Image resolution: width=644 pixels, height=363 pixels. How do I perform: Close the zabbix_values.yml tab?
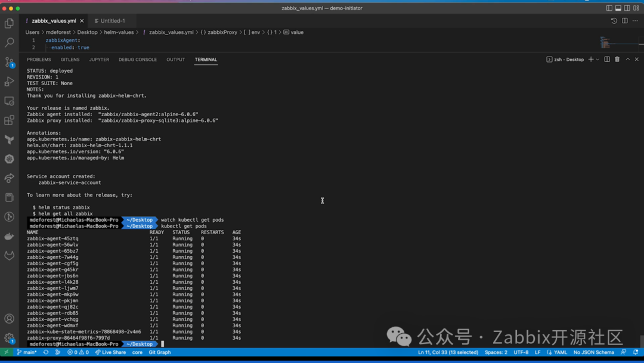click(x=82, y=20)
